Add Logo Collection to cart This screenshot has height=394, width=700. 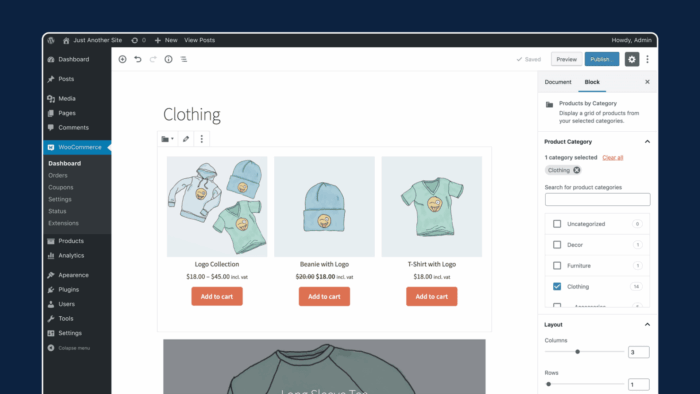coord(217,297)
